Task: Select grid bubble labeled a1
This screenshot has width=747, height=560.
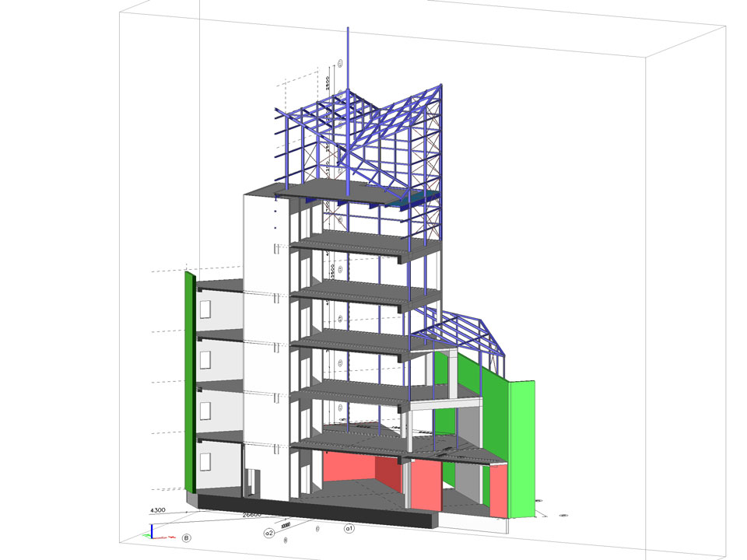Action: (349, 529)
